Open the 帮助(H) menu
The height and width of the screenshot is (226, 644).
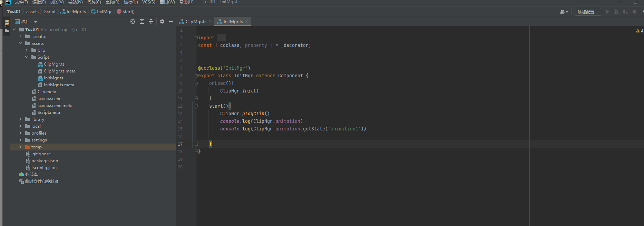point(186,2)
